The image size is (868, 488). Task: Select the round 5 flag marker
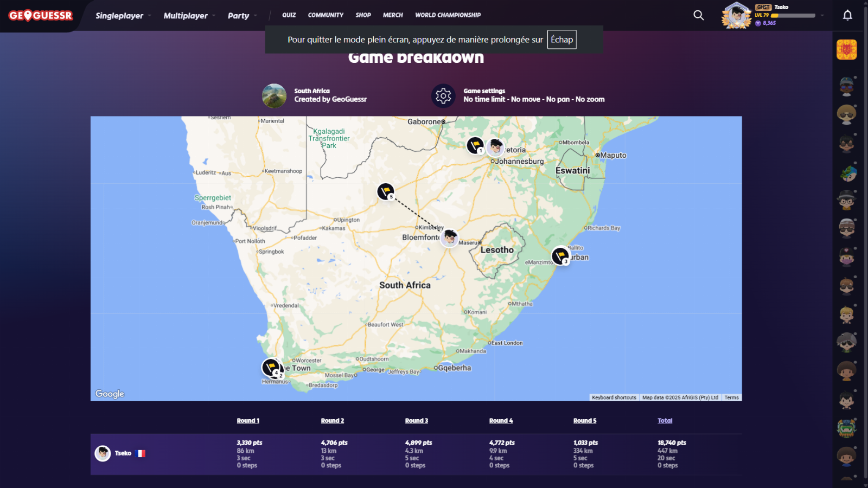coord(386,191)
